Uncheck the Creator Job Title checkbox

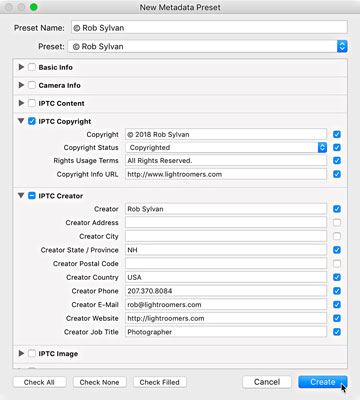337,332
